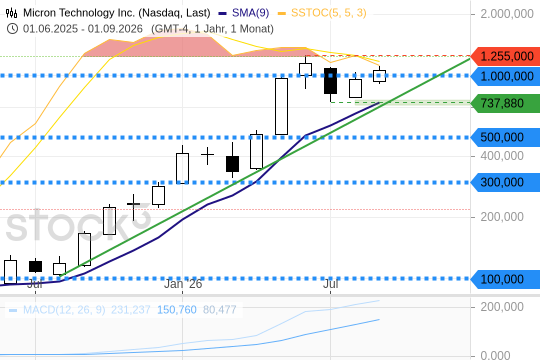Click the 400,000 axis value
The image size is (540, 360).
pos(502,156)
